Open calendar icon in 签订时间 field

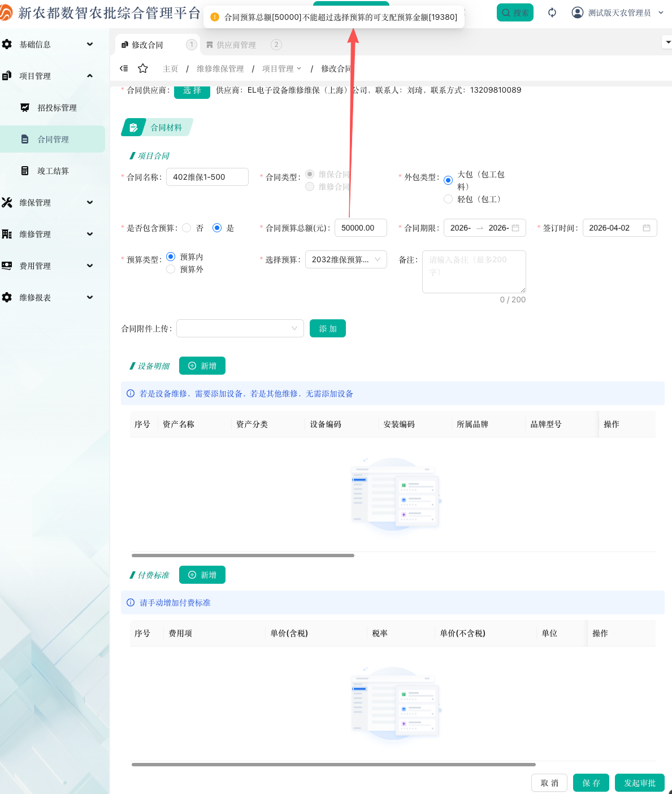(647, 228)
